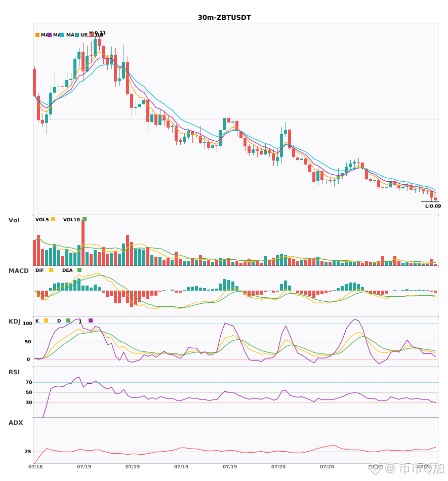448x481 pixels.
Task: Click the VOL5 legend text
Action: 42,220
